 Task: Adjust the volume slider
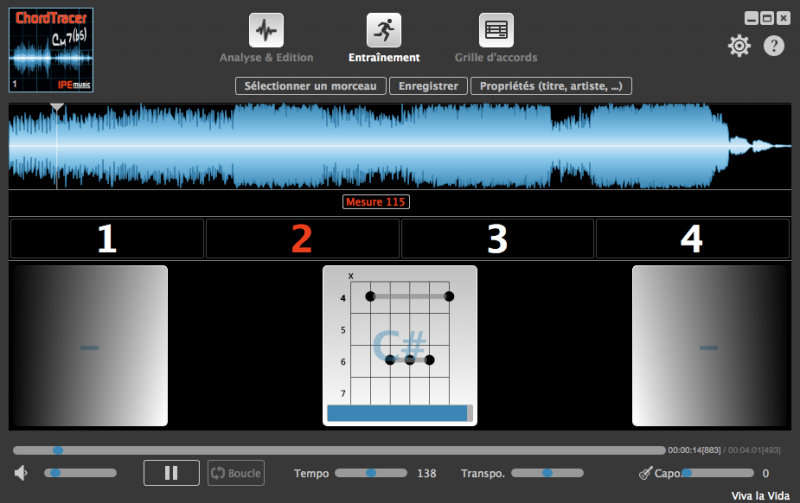coord(81,473)
